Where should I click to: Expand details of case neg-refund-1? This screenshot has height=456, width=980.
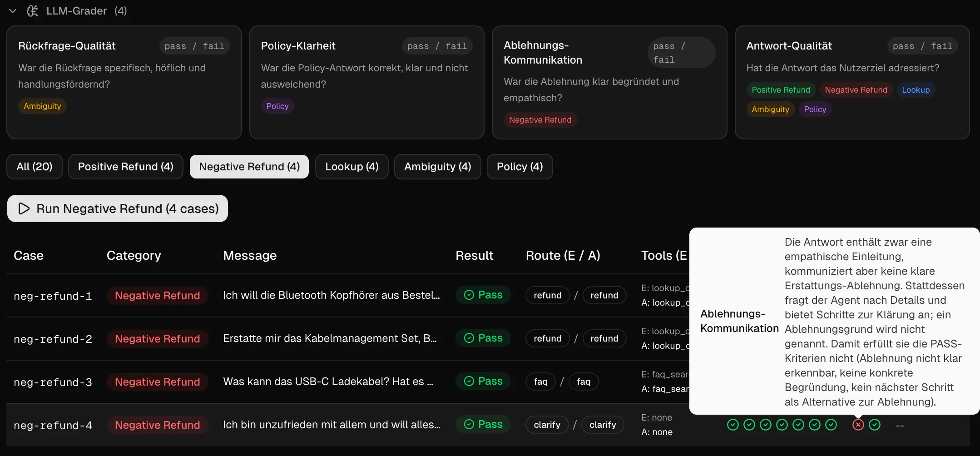[53, 295]
